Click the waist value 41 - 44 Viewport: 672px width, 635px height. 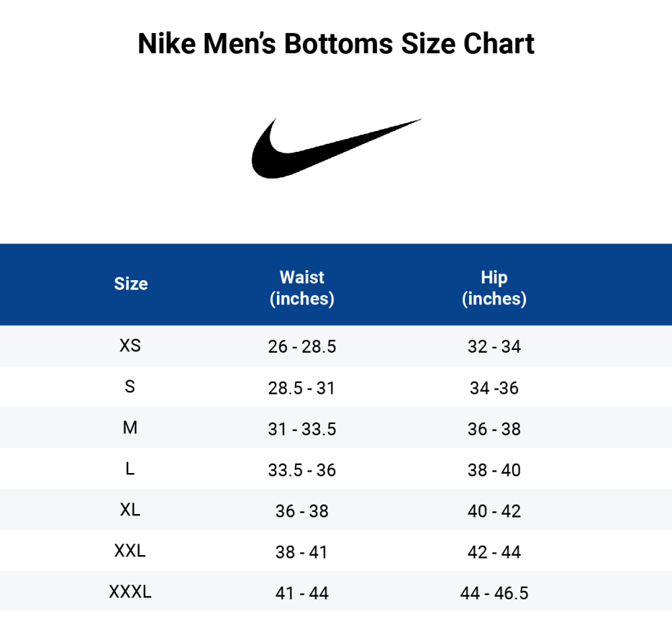pos(302,594)
